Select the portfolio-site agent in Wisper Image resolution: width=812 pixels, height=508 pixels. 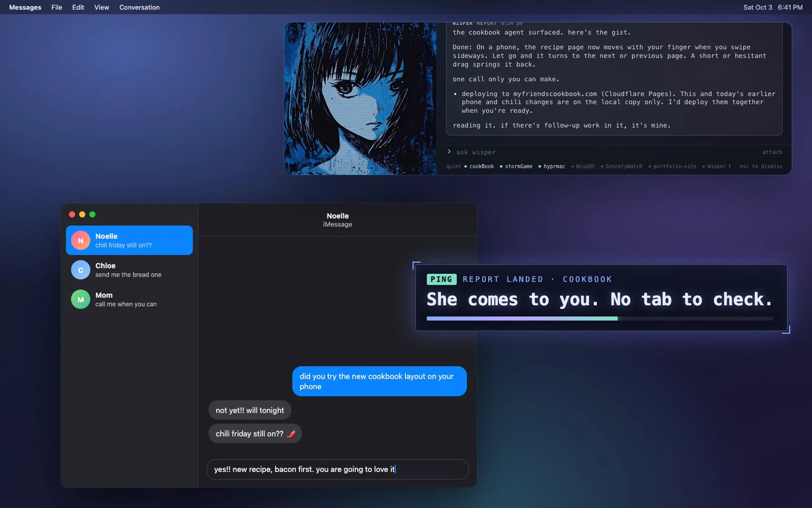(672, 166)
